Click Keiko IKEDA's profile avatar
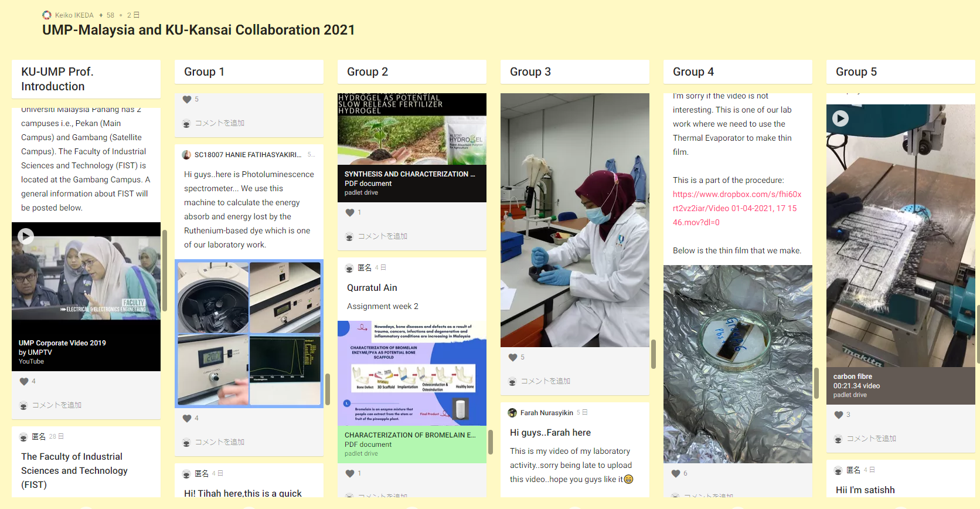Viewport: 980px width, 509px height. (47, 15)
